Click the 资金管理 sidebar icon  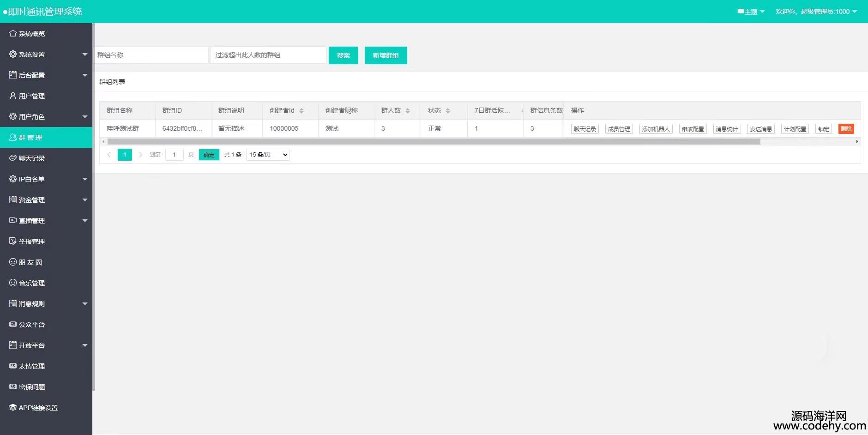(13, 199)
